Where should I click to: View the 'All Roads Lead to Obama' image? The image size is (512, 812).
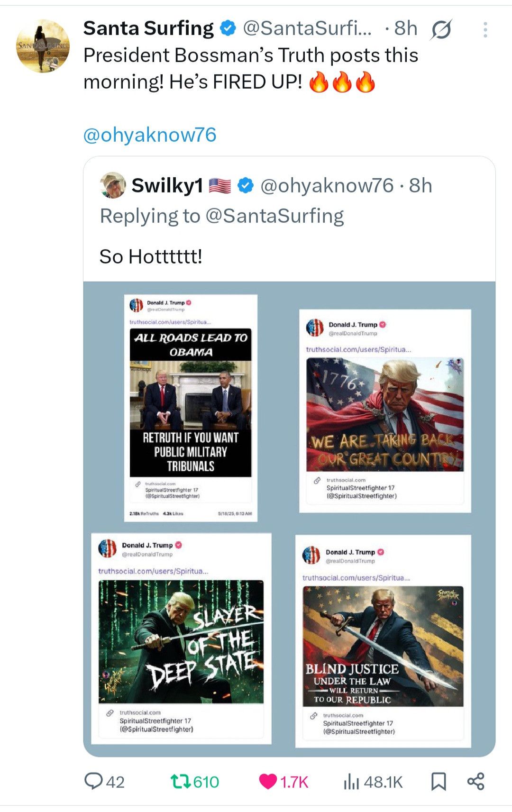pos(191,403)
